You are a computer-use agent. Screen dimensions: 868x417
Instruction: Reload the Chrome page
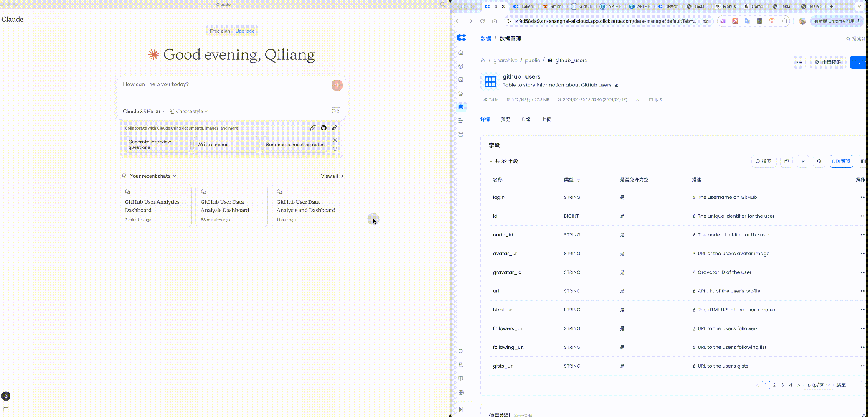[x=482, y=21]
